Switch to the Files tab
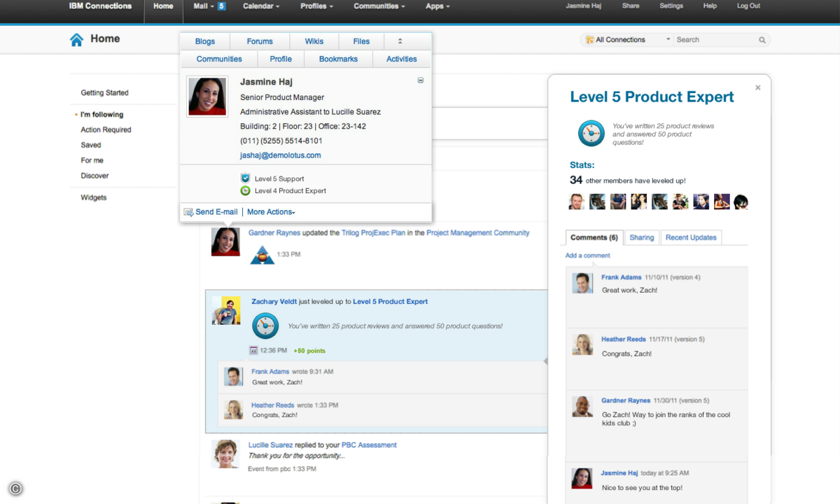 coord(362,41)
